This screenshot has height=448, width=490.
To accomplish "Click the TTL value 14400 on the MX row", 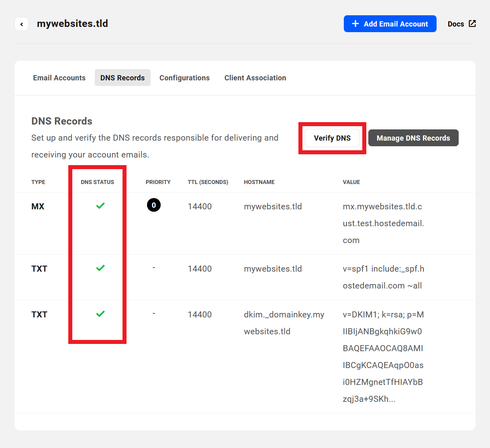I will point(200,206).
